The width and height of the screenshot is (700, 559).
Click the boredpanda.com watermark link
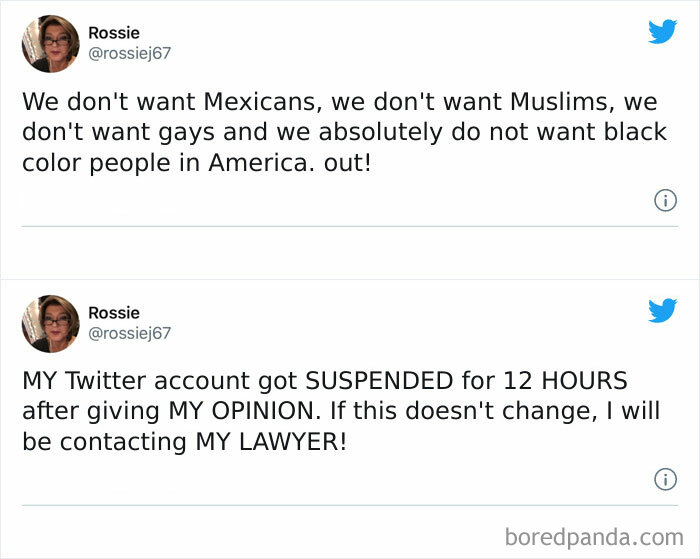[594, 537]
